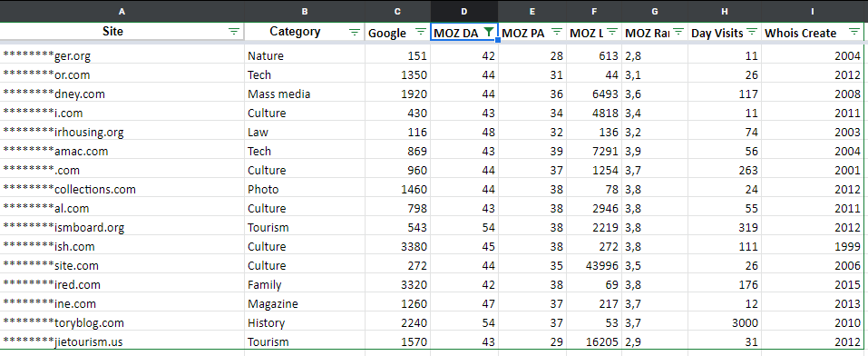Open the active MOZ DA filter

point(488,32)
